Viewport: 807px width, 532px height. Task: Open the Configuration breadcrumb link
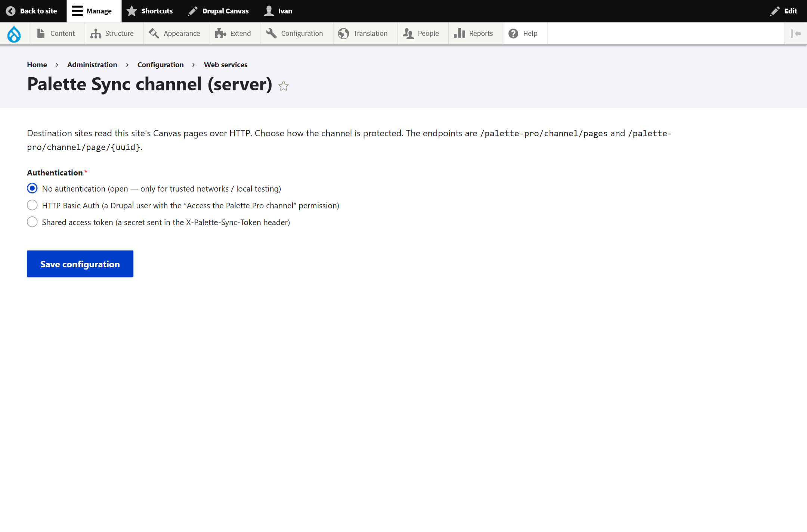tap(161, 65)
